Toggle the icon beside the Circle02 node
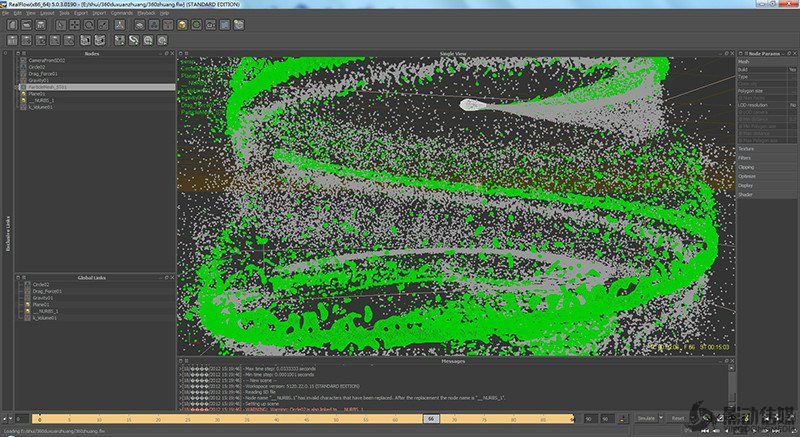Image resolution: width=800 pixels, height=437 pixels. point(22,67)
